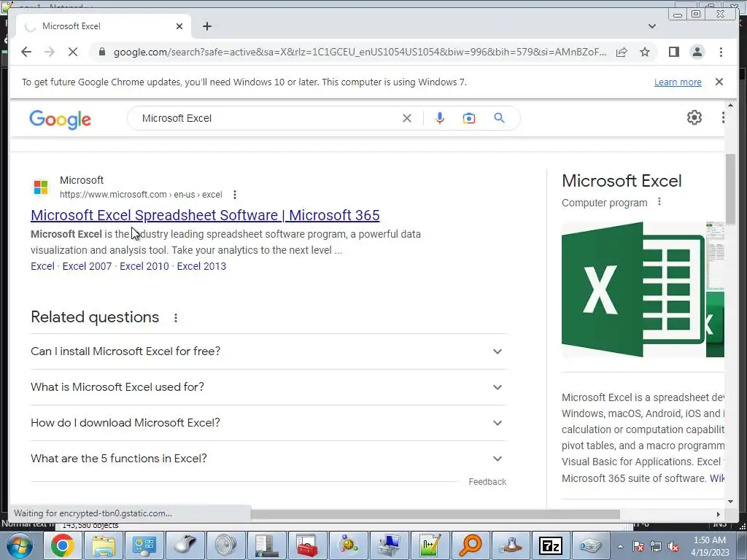Open the mouse settings taskbar icon
The width and height of the screenshot is (747, 560).
[x=185, y=545]
